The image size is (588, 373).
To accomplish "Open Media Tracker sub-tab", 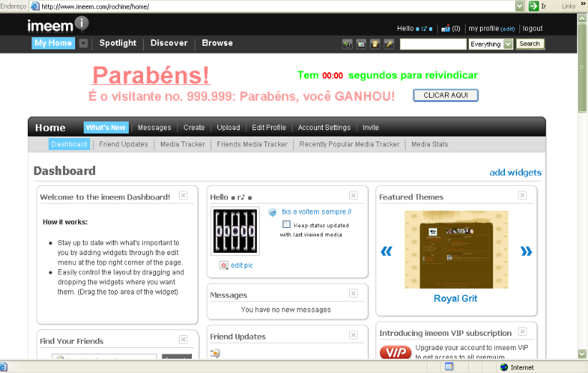I will pyautogui.click(x=182, y=144).
